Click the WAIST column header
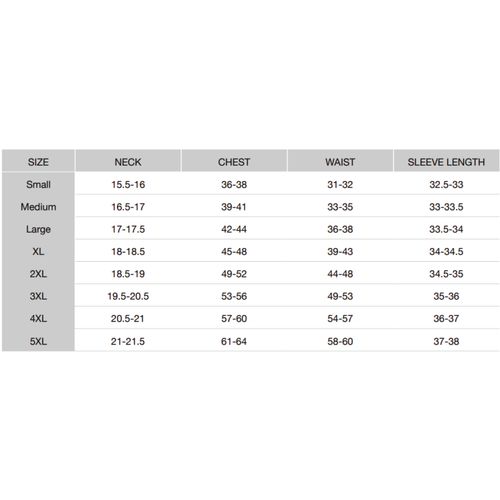Viewport: 500px width, 500px height. coord(340,162)
